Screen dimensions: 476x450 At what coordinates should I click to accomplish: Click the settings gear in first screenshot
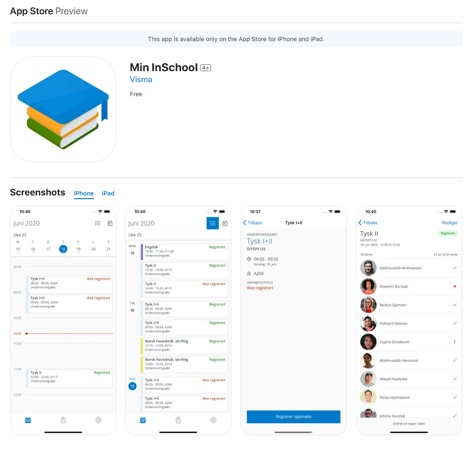click(x=98, y=420)
